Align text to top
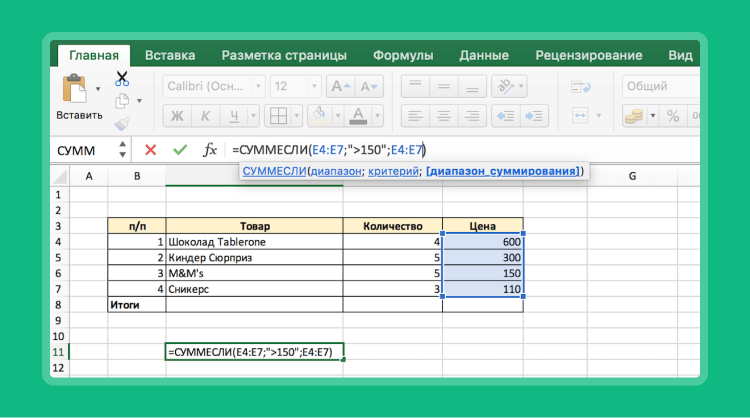Viewport: 750px width, 418px height. click(x=415, y=87)
